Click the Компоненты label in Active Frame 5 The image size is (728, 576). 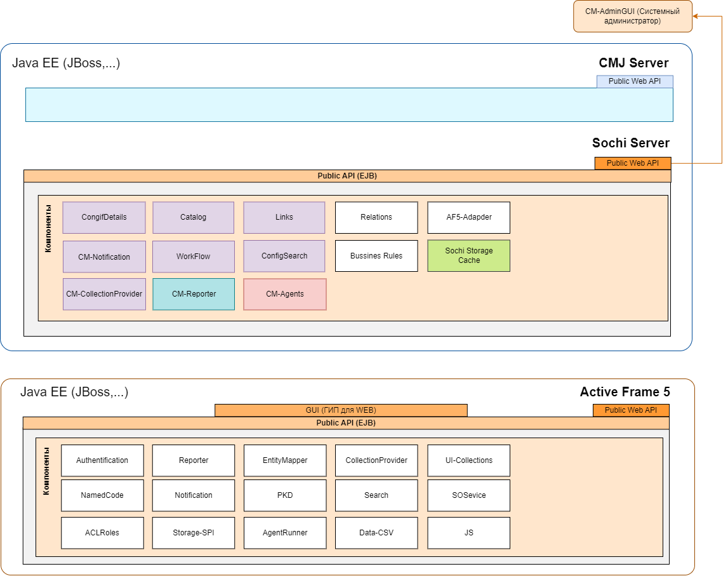pos(46,471)
